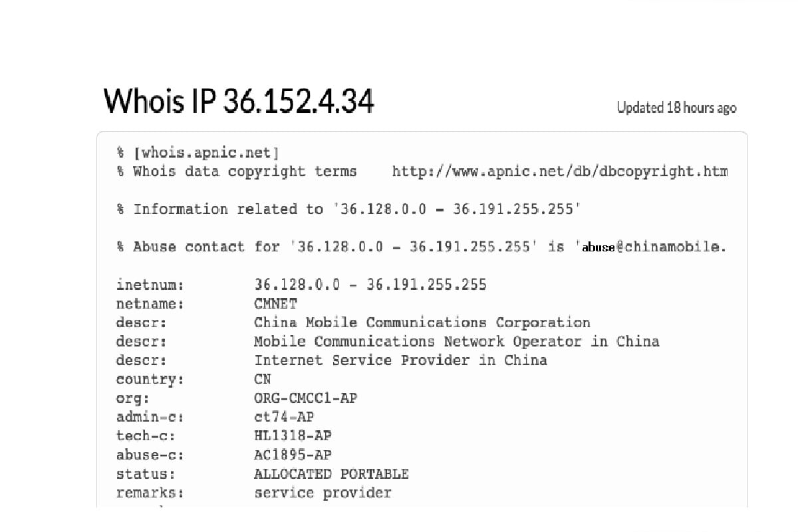Click the [whois.apnic.net] server line

click(x=206, y=153)
